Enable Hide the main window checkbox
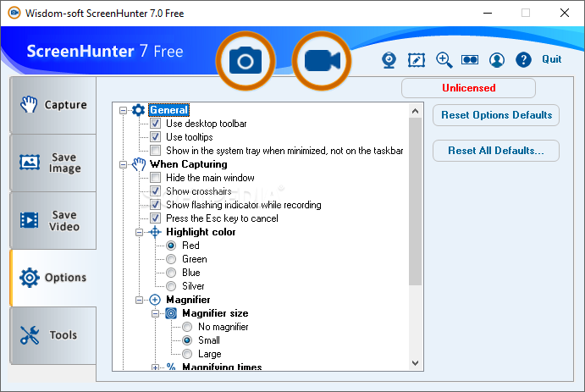The width and height of the screenshot is (585, 392). click(155, 178)
